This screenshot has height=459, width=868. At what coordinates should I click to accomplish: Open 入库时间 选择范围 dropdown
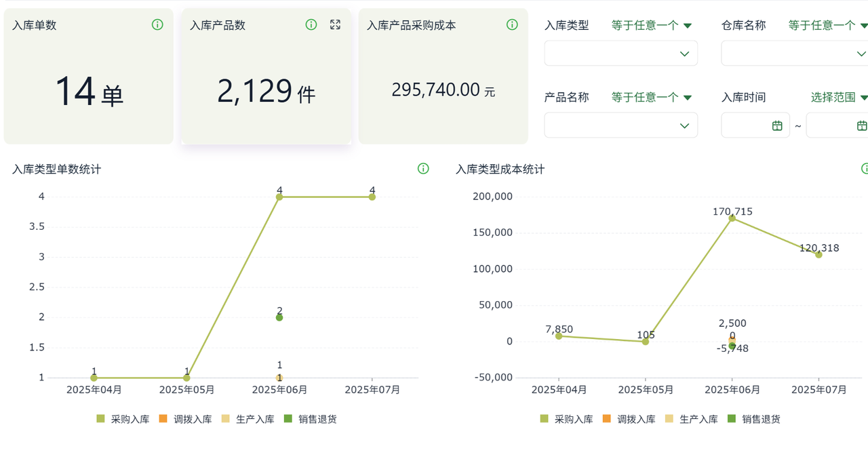pyautogui.click(x=840, y=97)
